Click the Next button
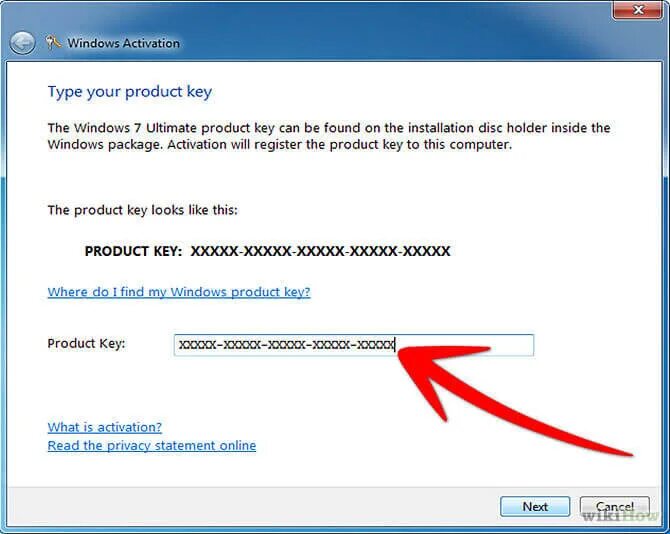This screenshot has height=534, width=670. coord(535,506)
